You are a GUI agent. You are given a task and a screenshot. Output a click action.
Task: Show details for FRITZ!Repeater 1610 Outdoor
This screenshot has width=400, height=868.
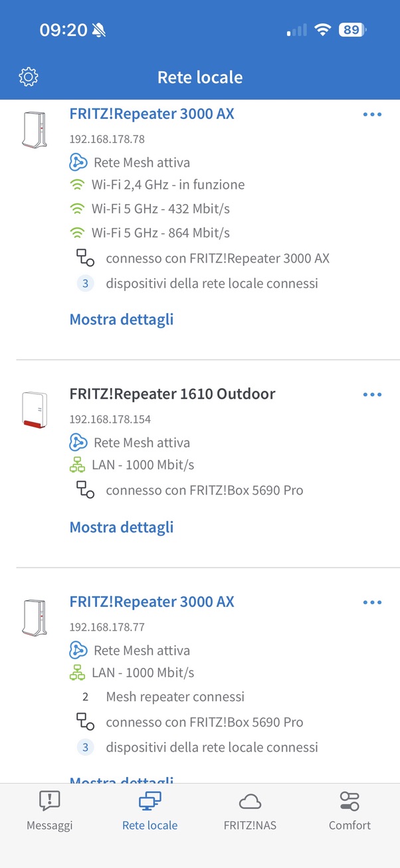tap(122, 527)
